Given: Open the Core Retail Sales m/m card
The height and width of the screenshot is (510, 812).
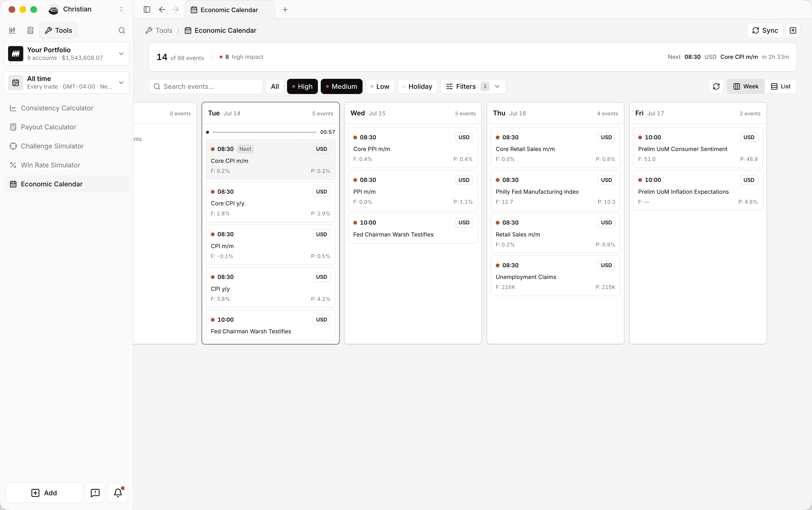Looking at the screenshot, I should pyautogui.click(x=555, y=148).
